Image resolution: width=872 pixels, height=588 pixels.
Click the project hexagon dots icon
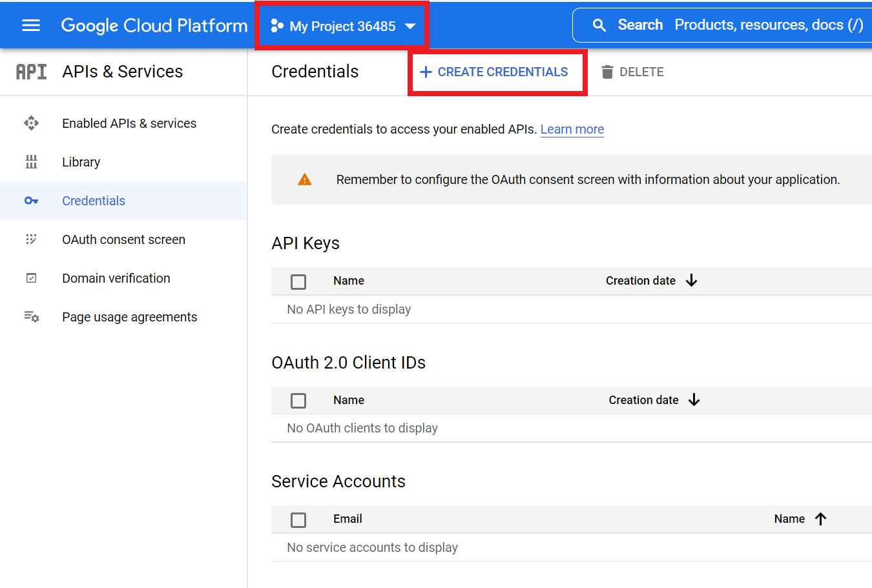coord(277,26)
